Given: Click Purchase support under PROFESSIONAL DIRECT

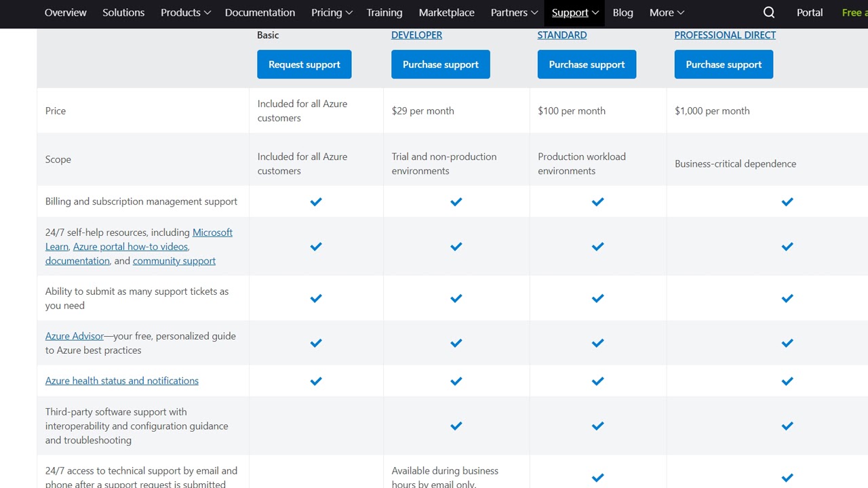Looking at the screenshot, I should click(724, 64).
